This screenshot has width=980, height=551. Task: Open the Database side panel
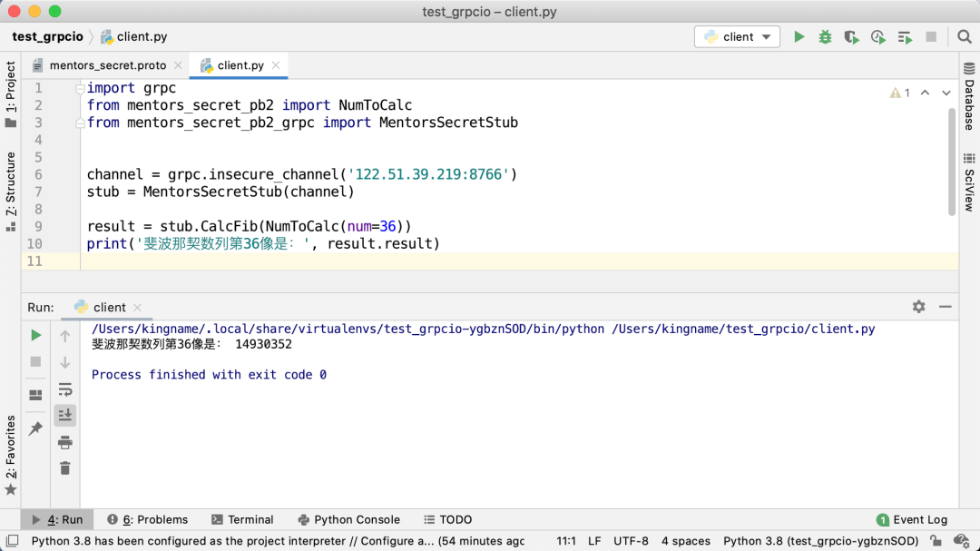point(969,96)
